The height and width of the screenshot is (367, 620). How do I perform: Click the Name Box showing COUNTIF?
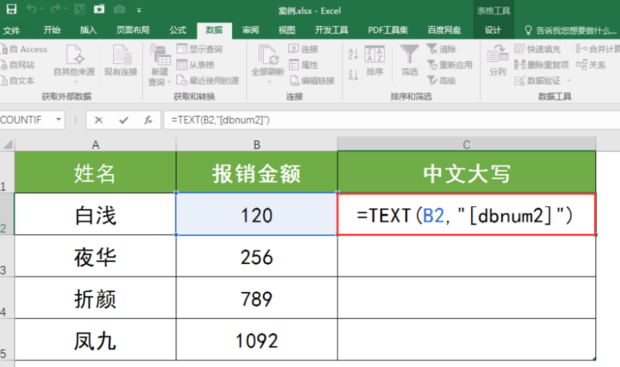tap(26, 120)
